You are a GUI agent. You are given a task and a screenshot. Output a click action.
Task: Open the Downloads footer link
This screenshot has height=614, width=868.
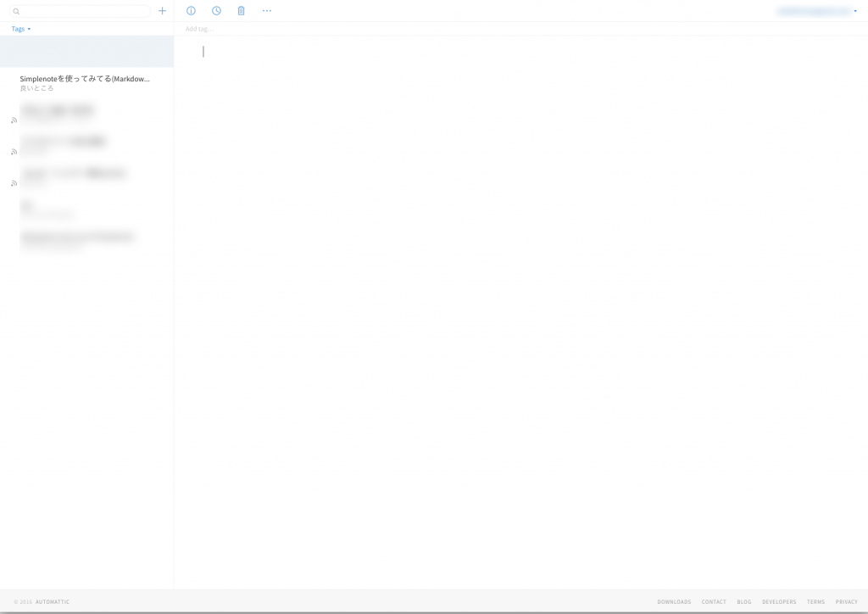pyautogui.click(x=674, y=602)
